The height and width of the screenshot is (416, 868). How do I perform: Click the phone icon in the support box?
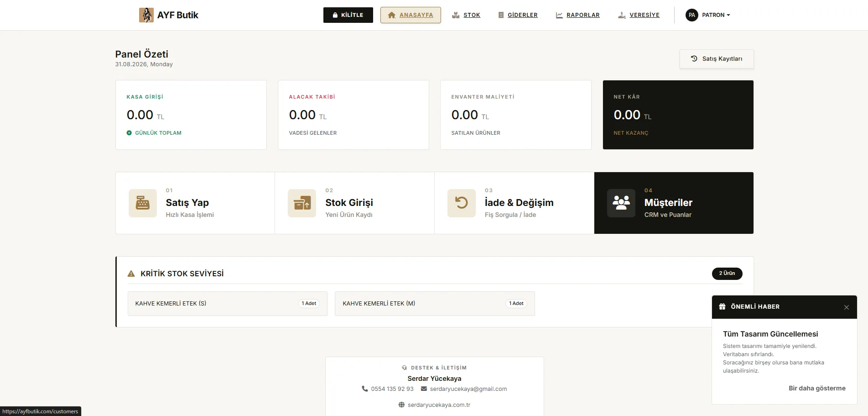365,389
